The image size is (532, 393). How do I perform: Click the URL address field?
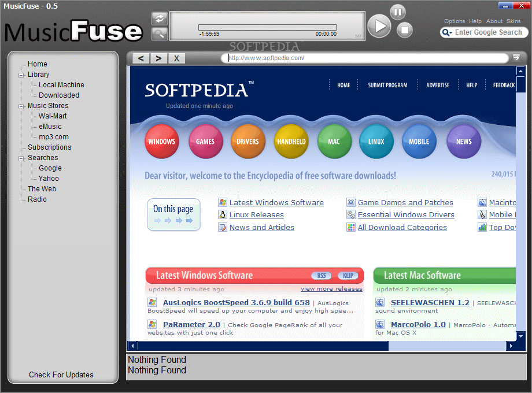[365, 58]
